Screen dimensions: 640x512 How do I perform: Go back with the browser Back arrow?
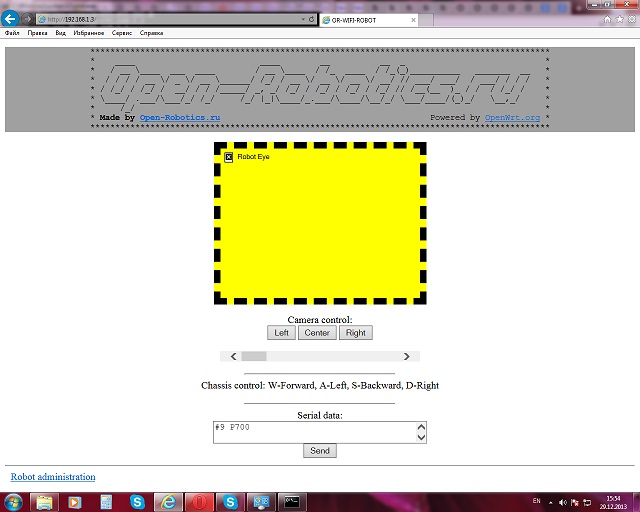10,19
